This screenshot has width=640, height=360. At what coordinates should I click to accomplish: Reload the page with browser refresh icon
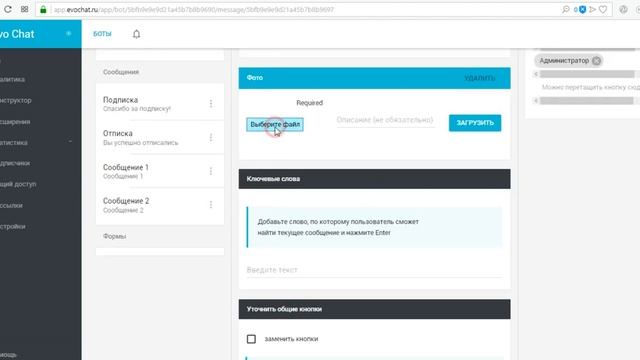[8, 9]
